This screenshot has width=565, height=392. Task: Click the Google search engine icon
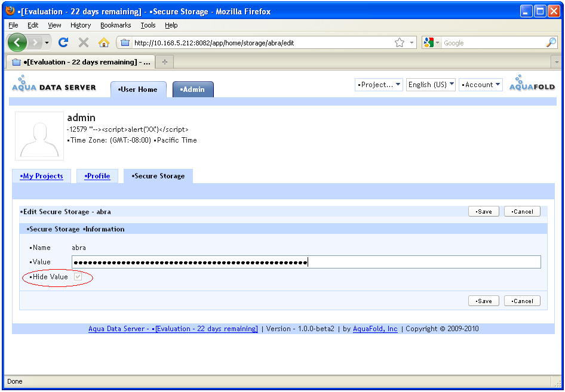[428, 43]
